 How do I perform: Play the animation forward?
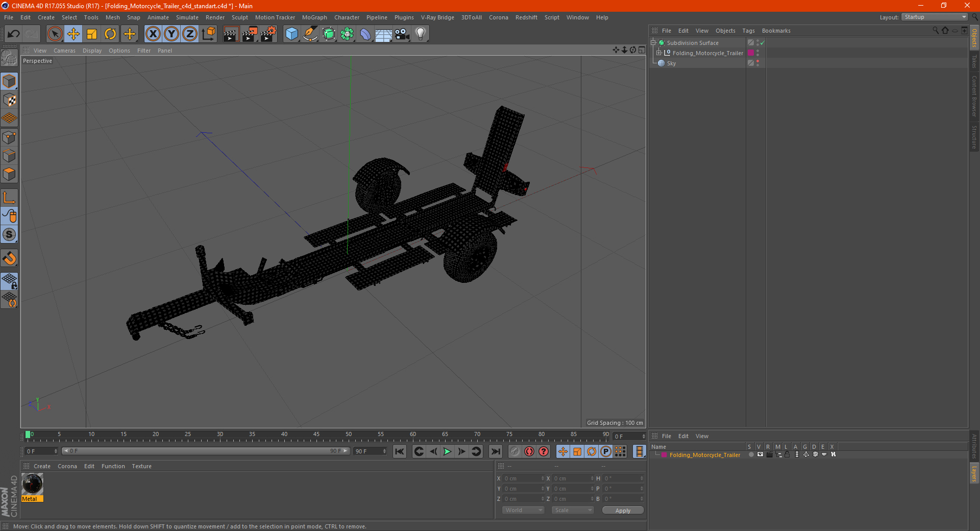(x=447, y=451)
